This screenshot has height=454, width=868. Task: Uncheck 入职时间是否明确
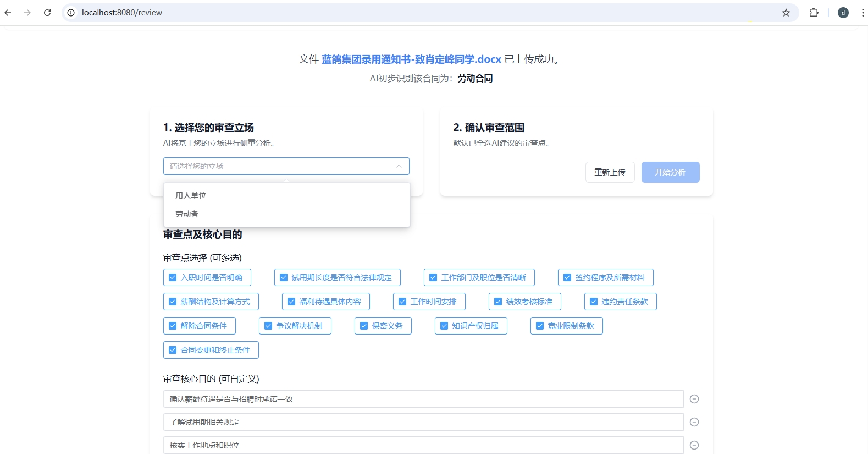[x=207, y=277]
